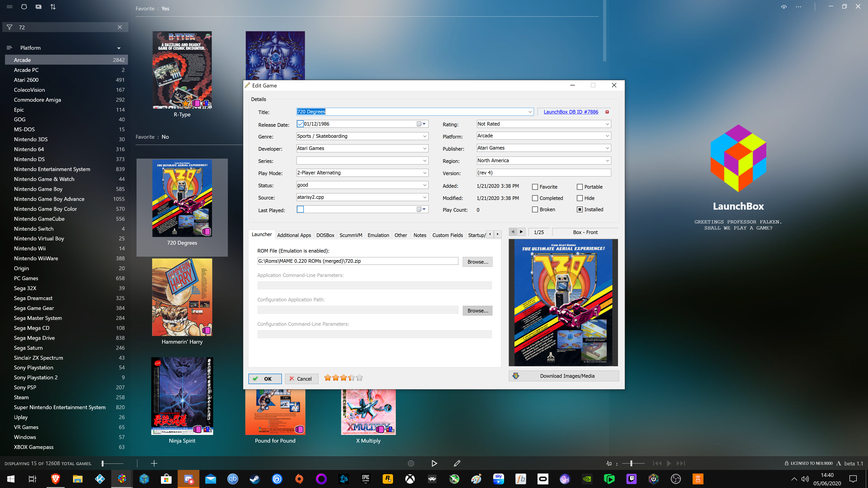
Task: Adjust the box size zoom slider
Action: tap(113, 464)
